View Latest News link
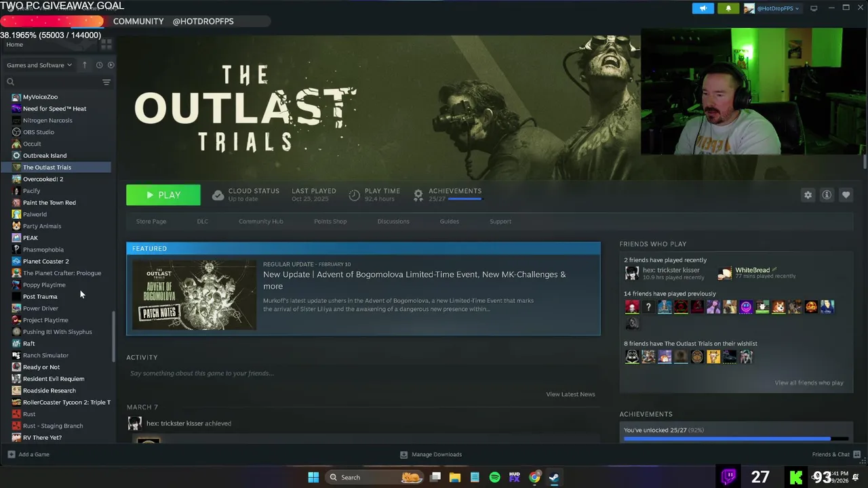The height and width of the screenshot is (488, 868). [x=570, y=394]
